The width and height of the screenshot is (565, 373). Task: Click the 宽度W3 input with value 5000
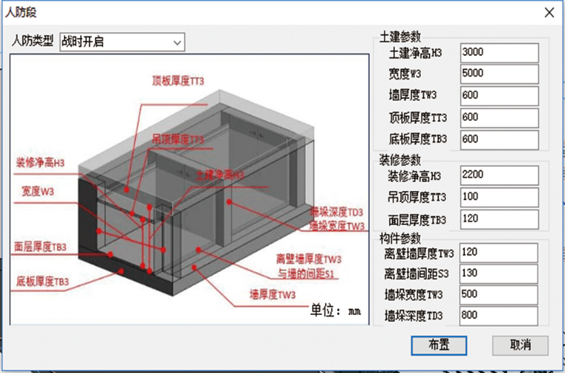tap(499, 74)
